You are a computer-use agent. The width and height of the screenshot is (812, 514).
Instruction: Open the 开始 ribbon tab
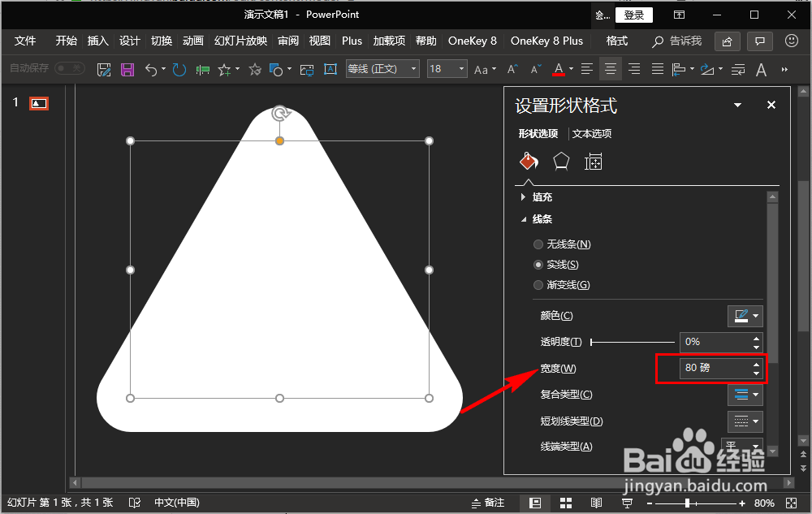(67, 41)
